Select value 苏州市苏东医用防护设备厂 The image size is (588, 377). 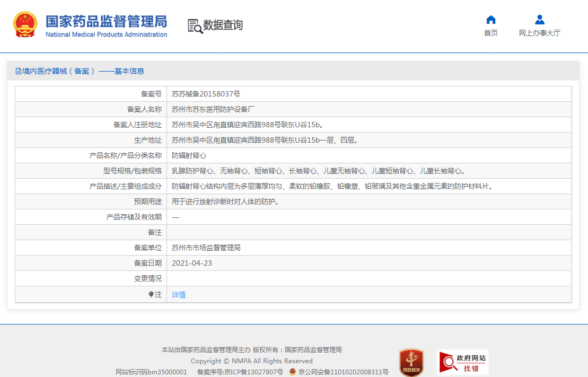click(x=213, y=109)
